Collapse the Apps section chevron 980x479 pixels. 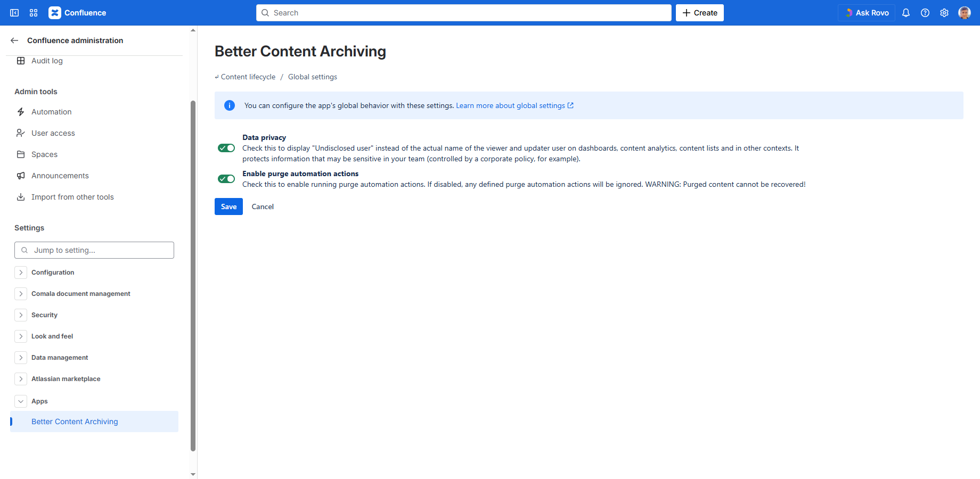(21, 401)
